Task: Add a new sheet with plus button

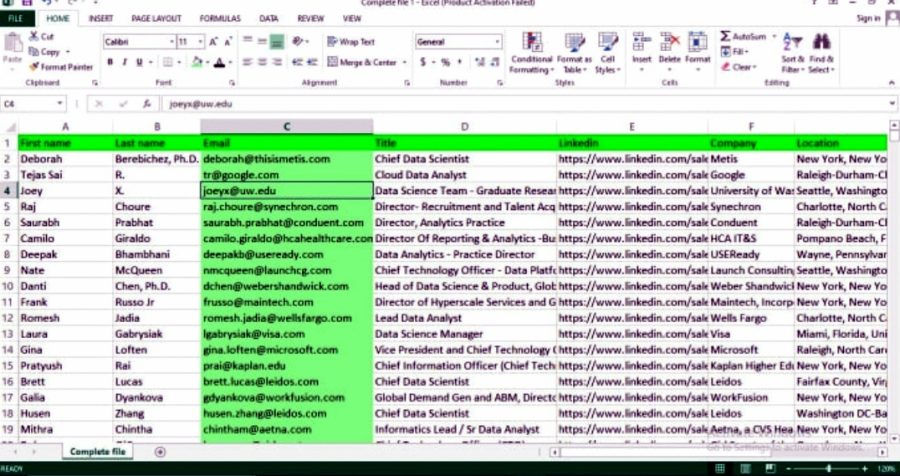Action: (160, 452)
